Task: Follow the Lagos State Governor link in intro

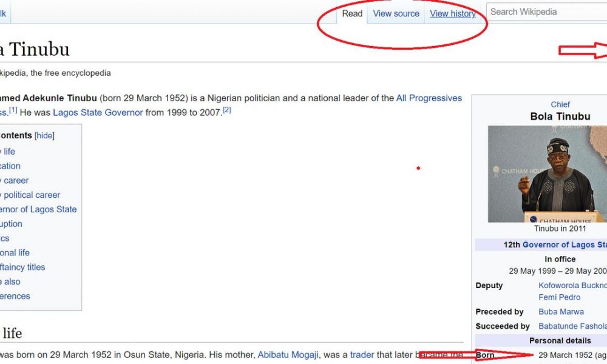Action: coord(98,112)
